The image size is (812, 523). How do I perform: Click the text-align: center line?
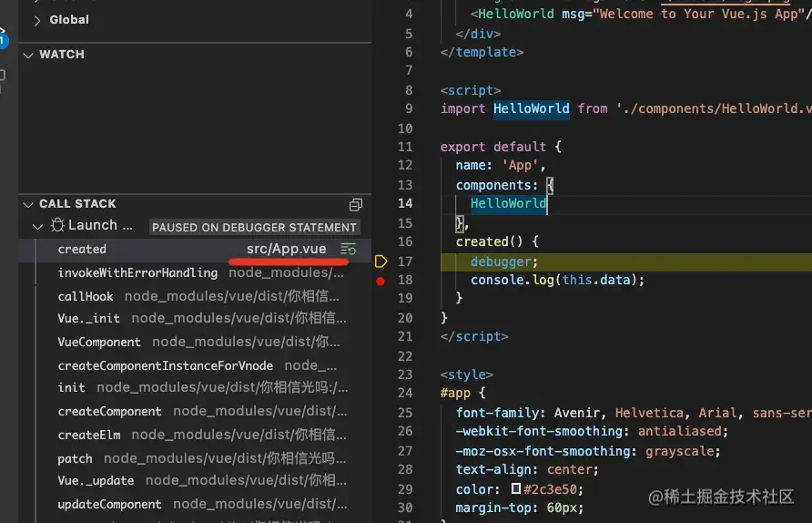527,469
